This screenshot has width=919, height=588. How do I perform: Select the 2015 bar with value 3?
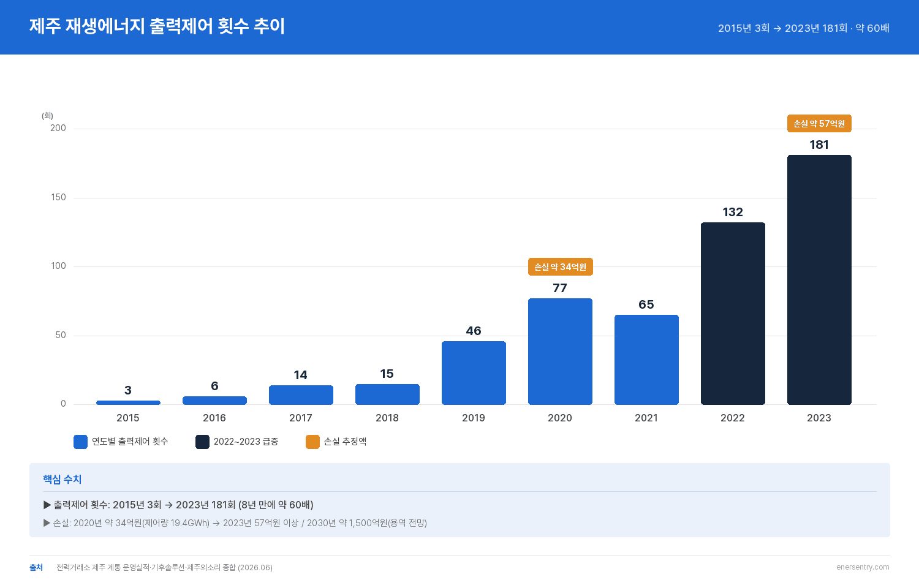[x=128, y=402]
